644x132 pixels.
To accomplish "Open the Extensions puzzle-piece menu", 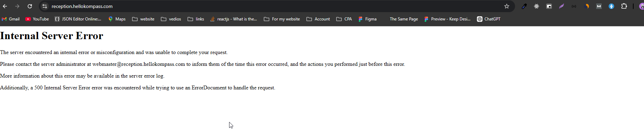I will pyautogui.click(x=624, y=6).
